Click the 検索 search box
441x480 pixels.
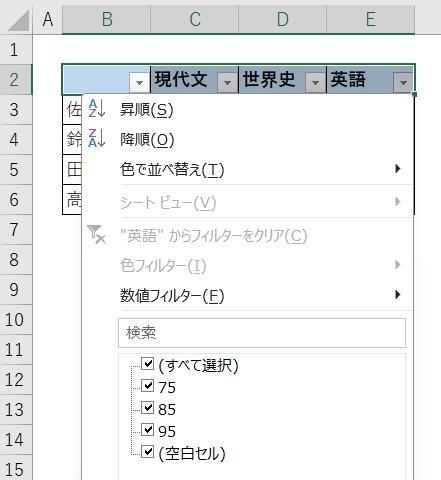click(x=262, y=333)
